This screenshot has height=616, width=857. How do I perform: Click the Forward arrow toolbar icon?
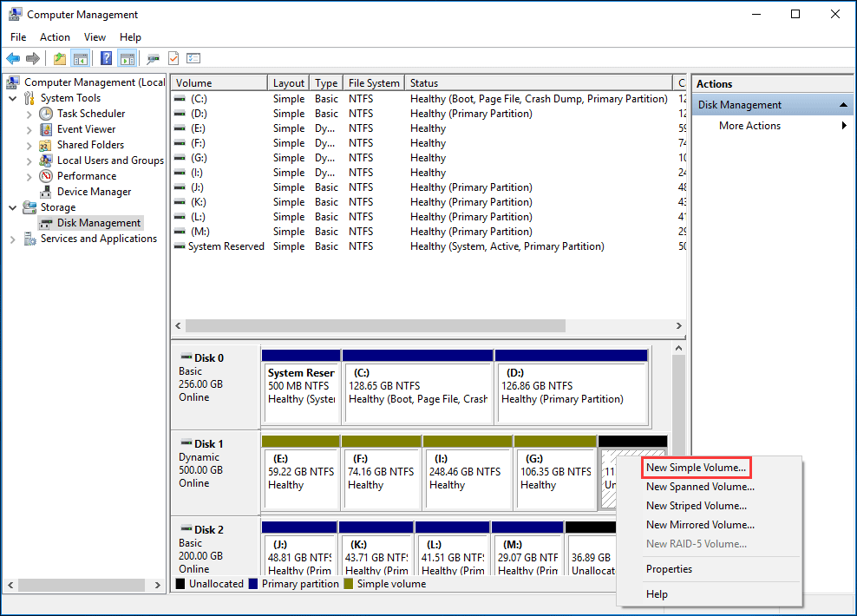pos(33,58)
